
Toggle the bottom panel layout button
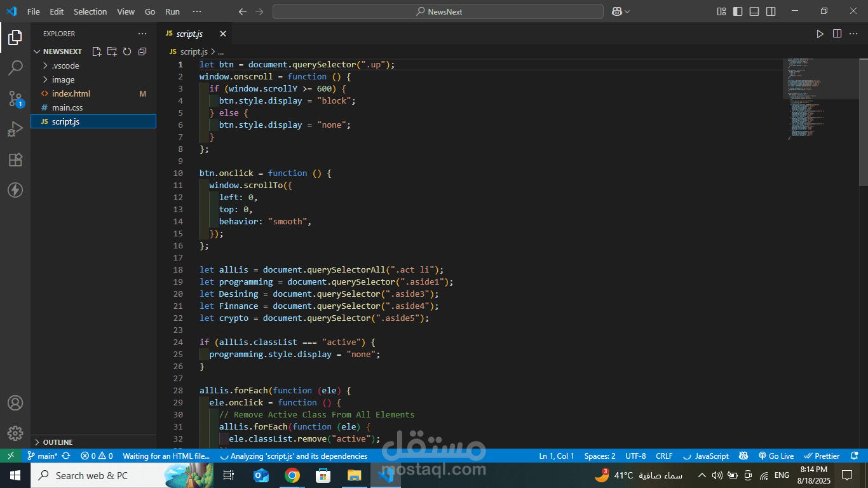point(754,11)
